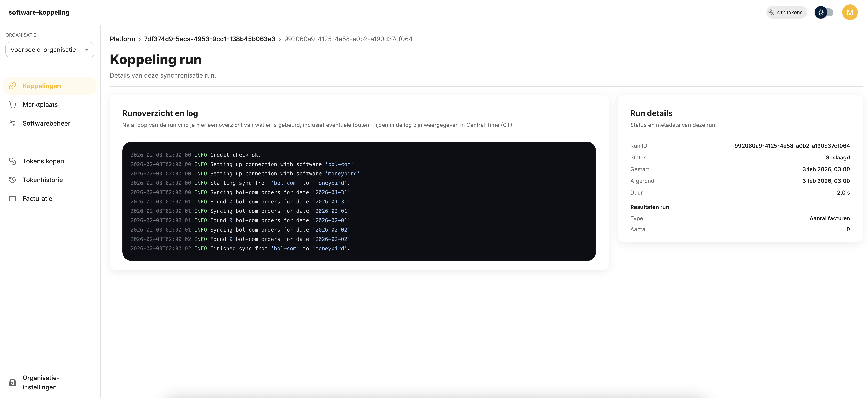Click the Softwarebeheer sliders icon
The height and width of the screenshot is (398, 868).
coord(12,123)
